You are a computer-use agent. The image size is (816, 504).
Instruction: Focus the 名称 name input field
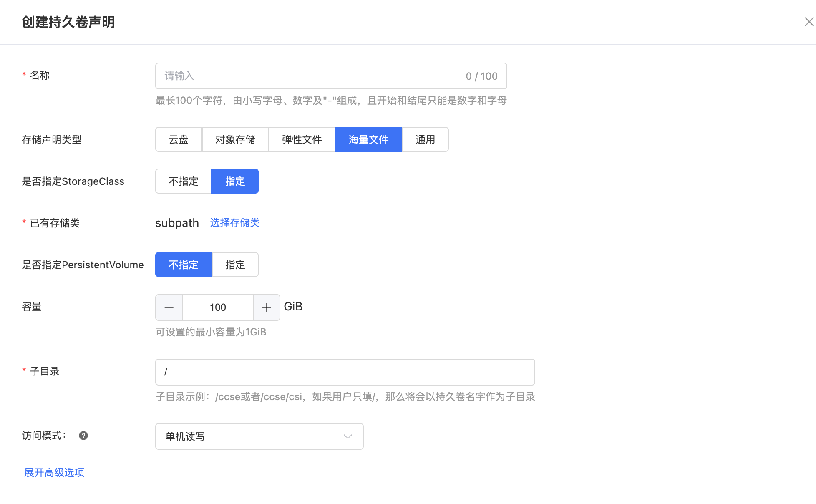[309, 76]
